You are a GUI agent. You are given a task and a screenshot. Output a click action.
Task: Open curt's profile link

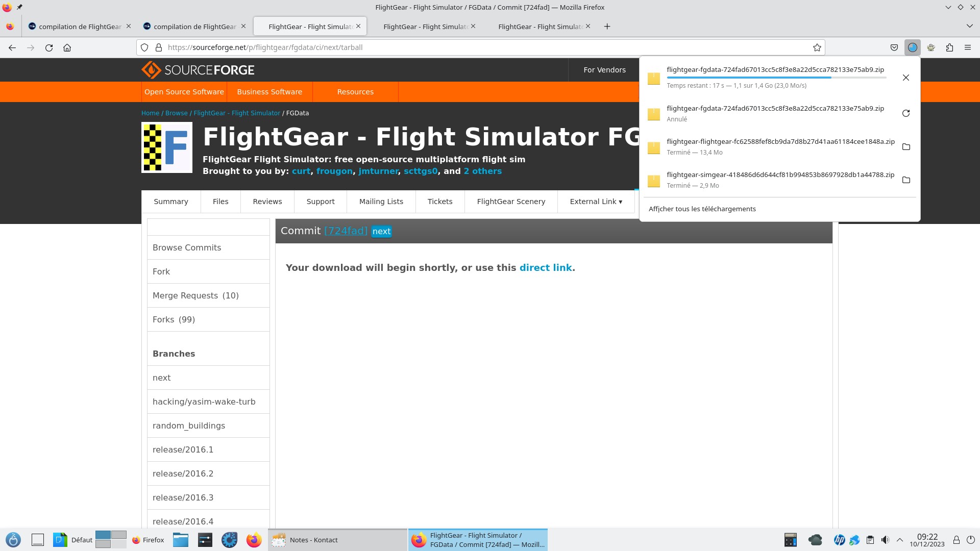point(301,171)
